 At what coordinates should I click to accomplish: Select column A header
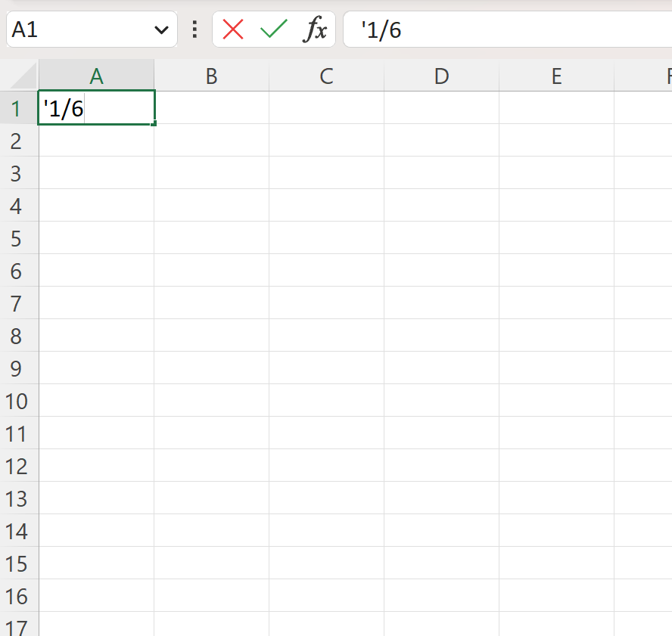pyautogui.click(x=96, y=76)
